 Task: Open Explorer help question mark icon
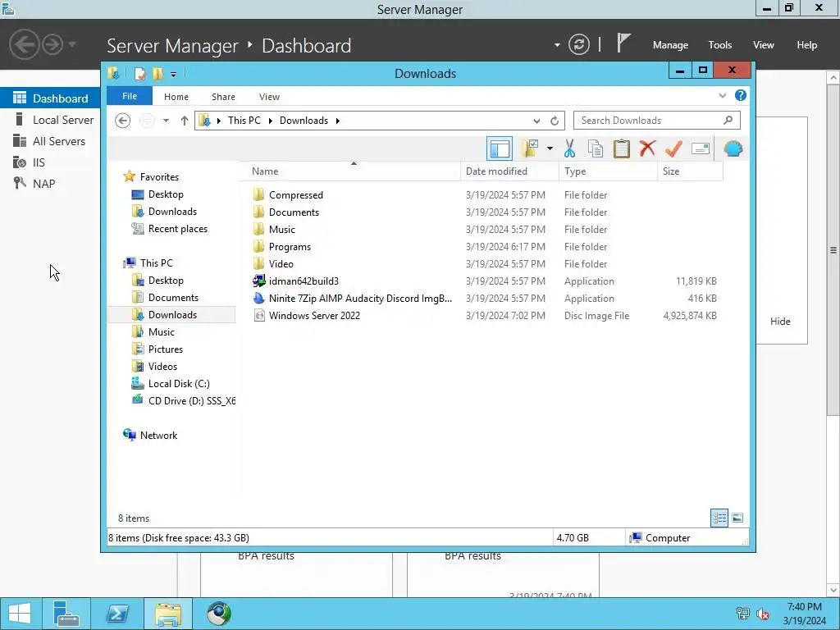[x=741, y=95]
